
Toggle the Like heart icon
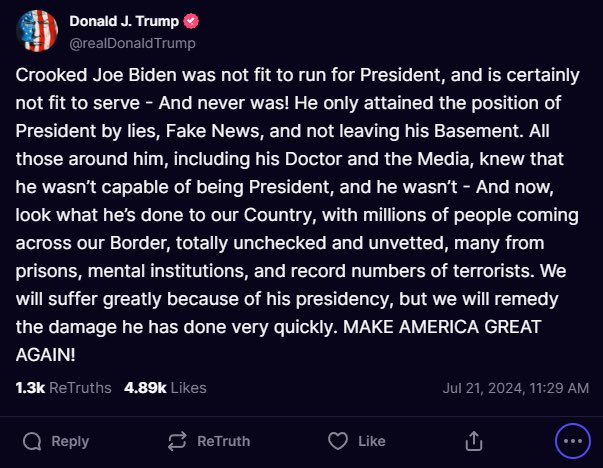(338, 441)
